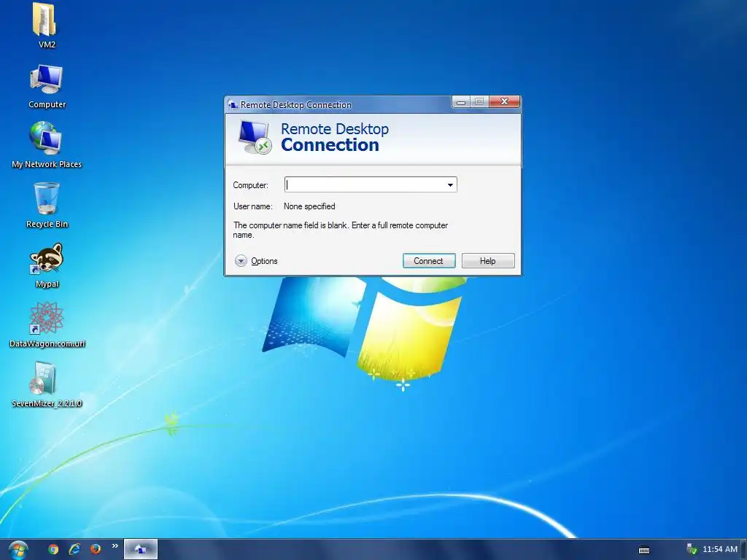Click the Remote Desktop Connection taskbar button
Viewport: 747px width, 560px height.
pyautogui.click(x=141, y=550)
